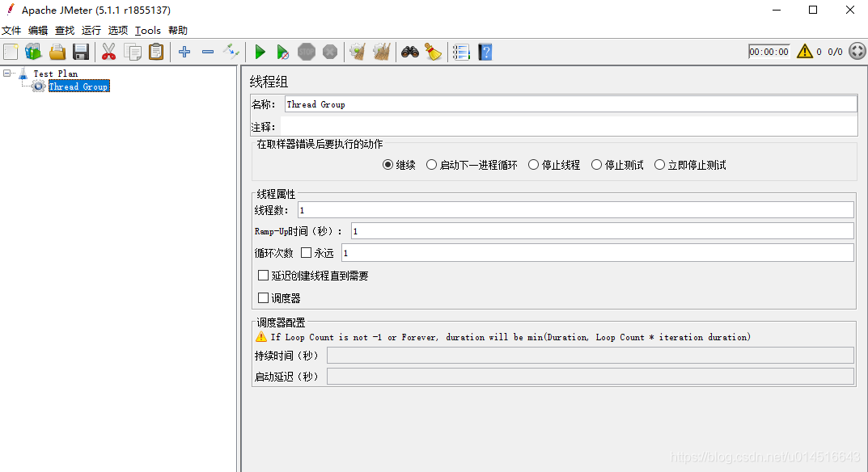The height and width of the screenshot is (472, 868).
Task: Open the Templates icon in toolbar
Action: tap(33, 52)
